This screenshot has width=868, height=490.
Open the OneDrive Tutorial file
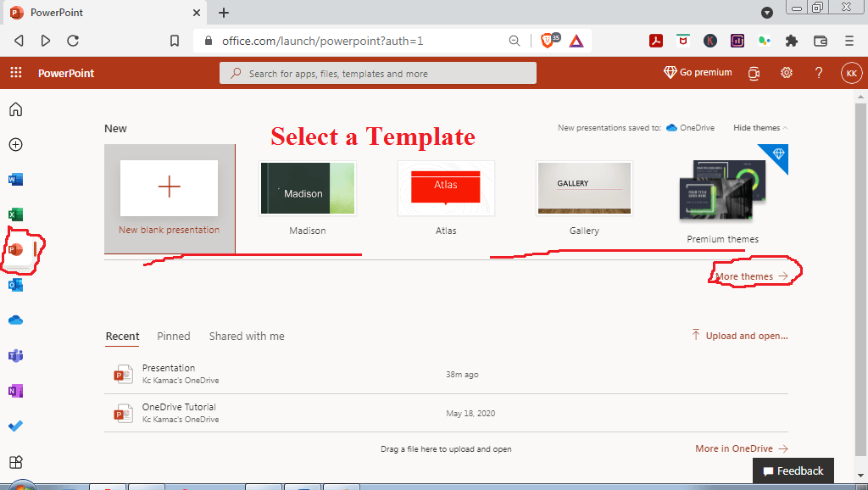pyautogui.click(x=446, y=413)
